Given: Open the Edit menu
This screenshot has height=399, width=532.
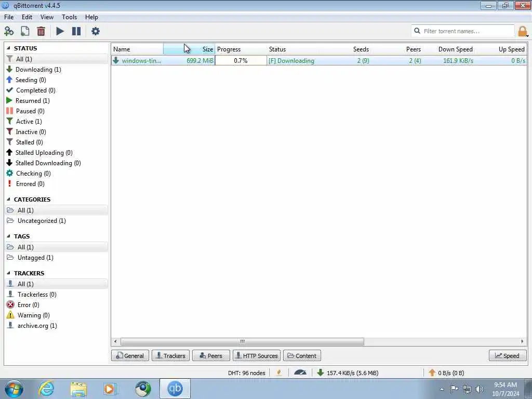Looking at the screenshot, I should [x=27, y=17].
